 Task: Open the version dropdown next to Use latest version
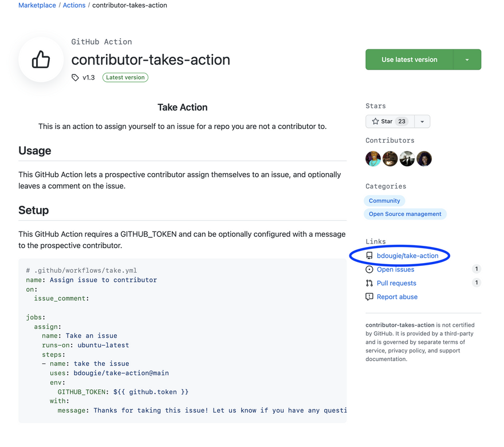coord(467,60)
